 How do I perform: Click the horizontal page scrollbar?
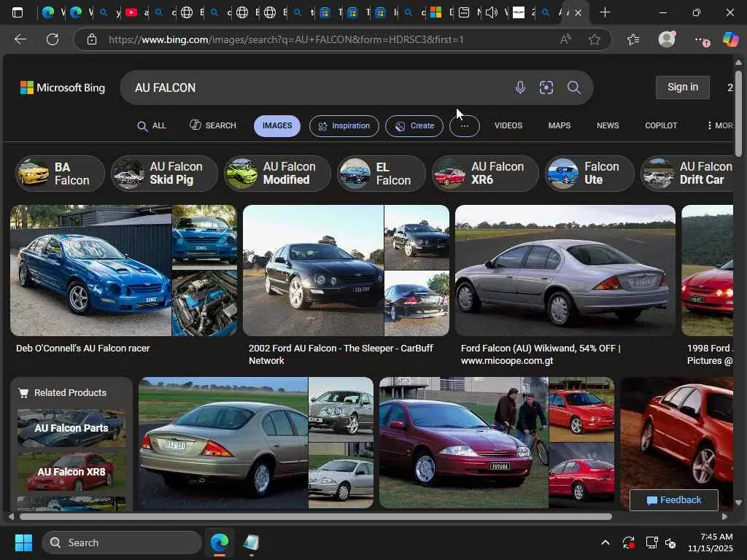315,517
